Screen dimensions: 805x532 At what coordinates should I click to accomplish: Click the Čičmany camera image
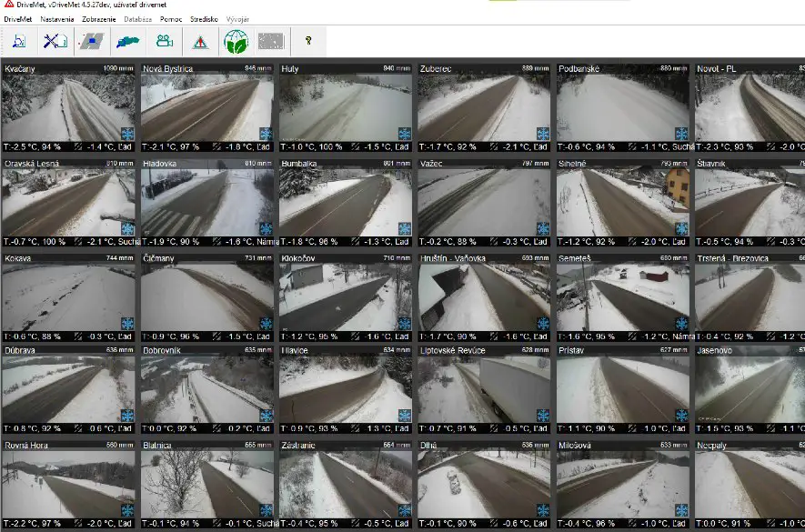[206, 295]
